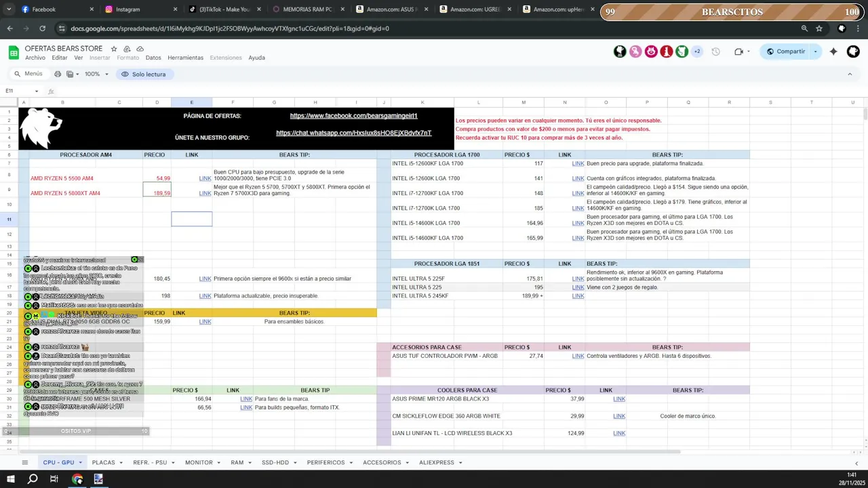Collapse the toolbar with the chevron
Image resolution: width=868 pixels, height=488 pixels.
click(x=850, y=74)
